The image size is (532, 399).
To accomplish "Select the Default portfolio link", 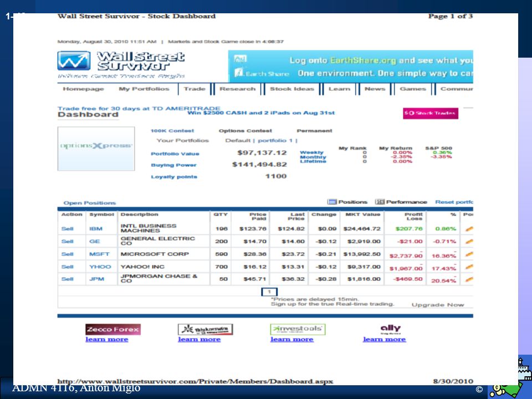I will pyautogui.click(x=238, y=140).
